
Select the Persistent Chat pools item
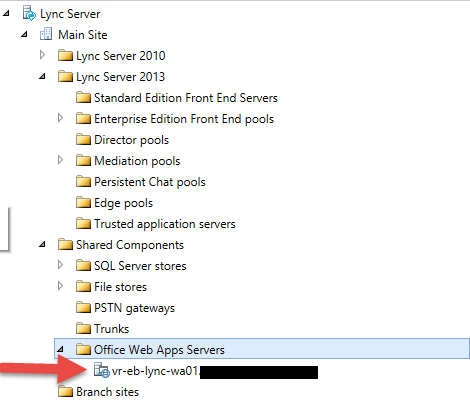[x=150, y=182]
